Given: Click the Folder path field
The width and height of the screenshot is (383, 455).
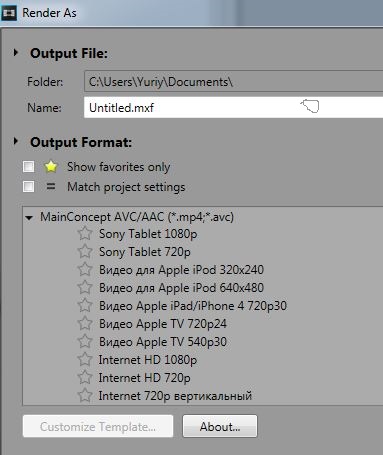Looking at the screenshot, I should (233, 81).
